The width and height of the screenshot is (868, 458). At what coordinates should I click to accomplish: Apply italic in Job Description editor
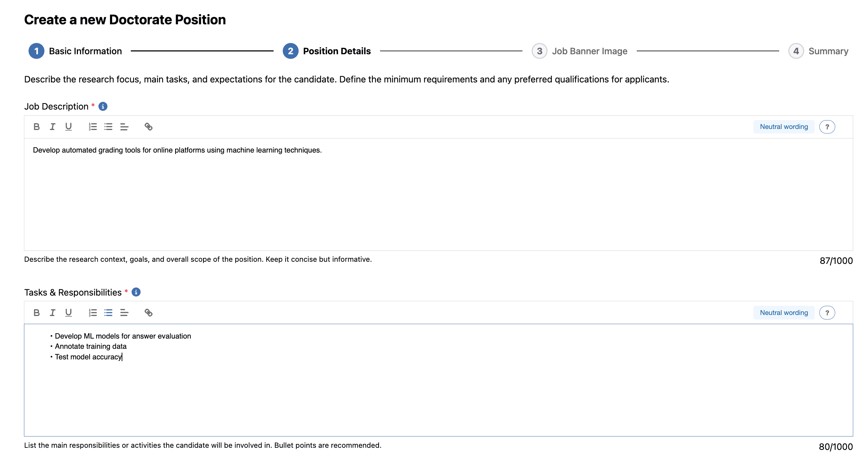(x=53, y=127)
